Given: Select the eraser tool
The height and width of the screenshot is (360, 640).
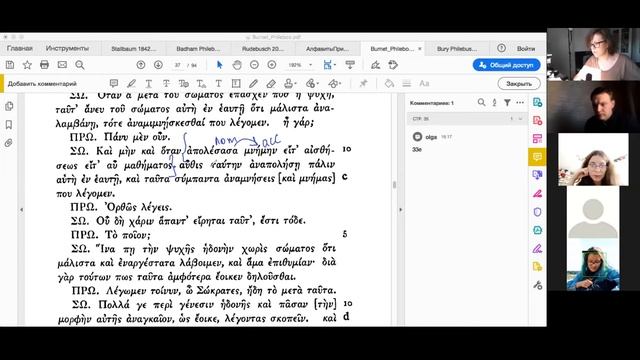Looking at the screenshot, I should pyautogui.click(x=271, y=84).
